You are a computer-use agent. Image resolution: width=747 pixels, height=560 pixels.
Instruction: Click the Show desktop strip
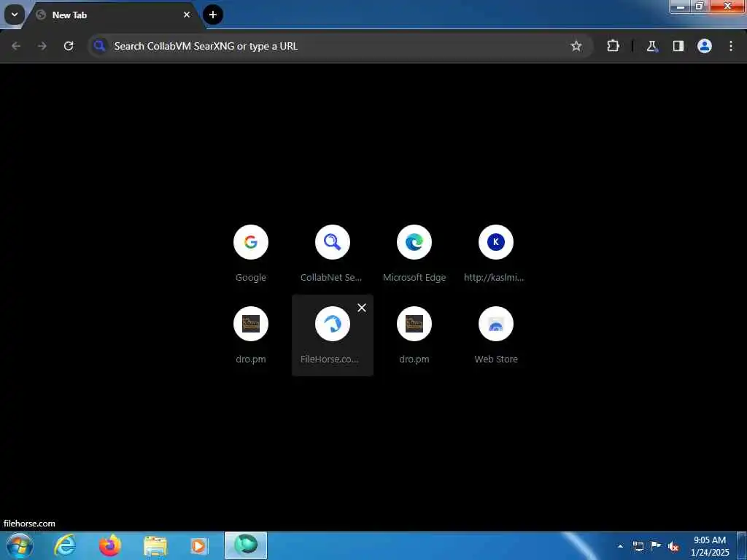pyautogui.click(x=742, y=546)
